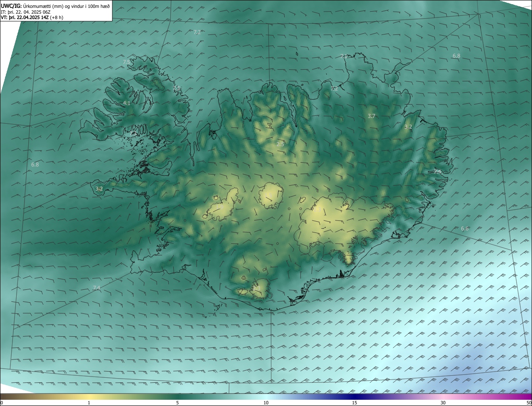Click the 30 tick on the color scale
This screenshot has width=532, height=406.
pos(443,403)
